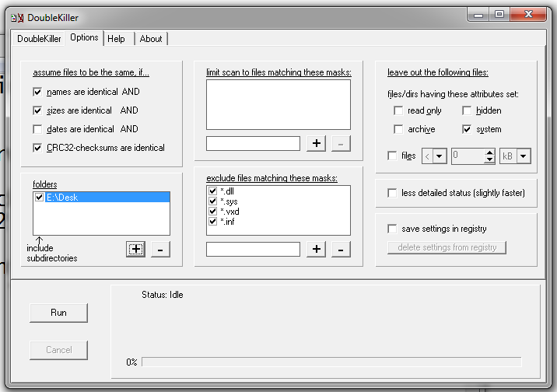The image size is (557, 392).
Task: Start the scan with the Run button
Action: [x=58, y=313]
